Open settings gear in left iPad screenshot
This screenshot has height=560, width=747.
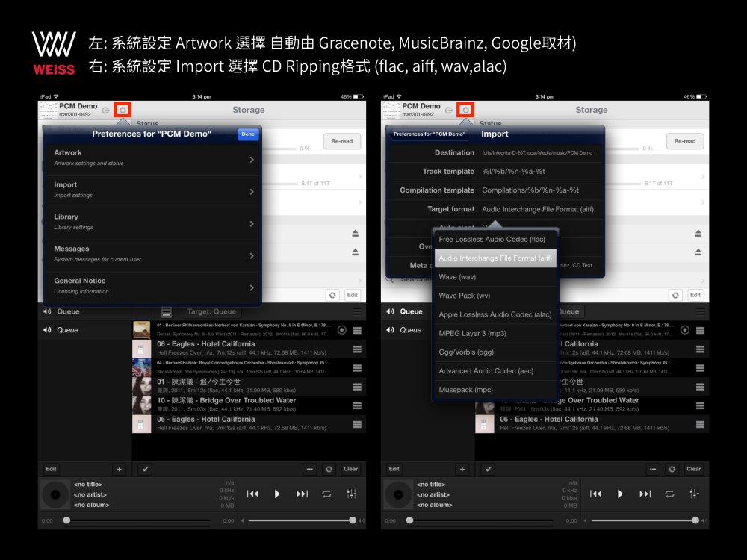(123, 110)
